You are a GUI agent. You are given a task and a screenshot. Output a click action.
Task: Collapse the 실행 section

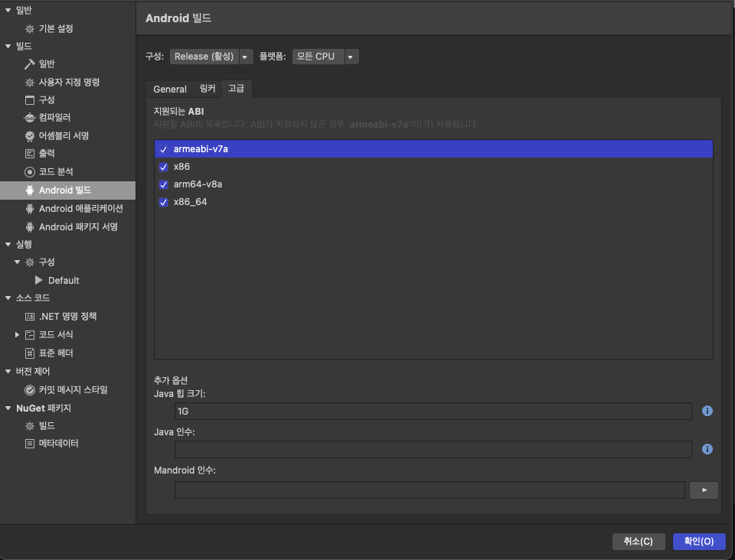(x=8, y=244)
